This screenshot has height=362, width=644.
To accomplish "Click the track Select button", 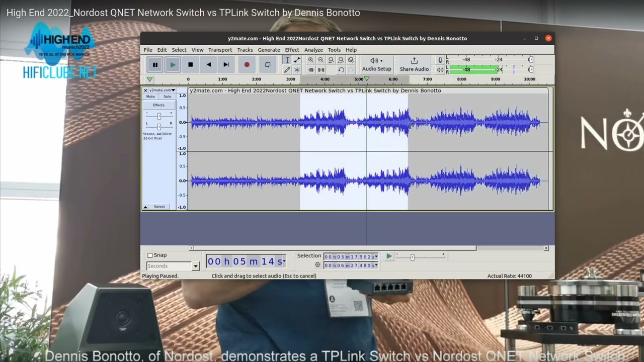I will 159,207.
